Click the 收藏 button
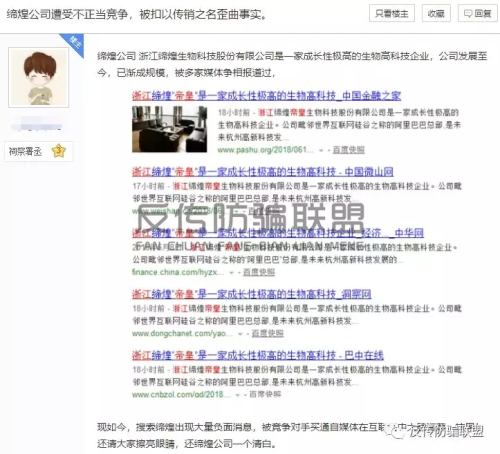 coord(436,13)
